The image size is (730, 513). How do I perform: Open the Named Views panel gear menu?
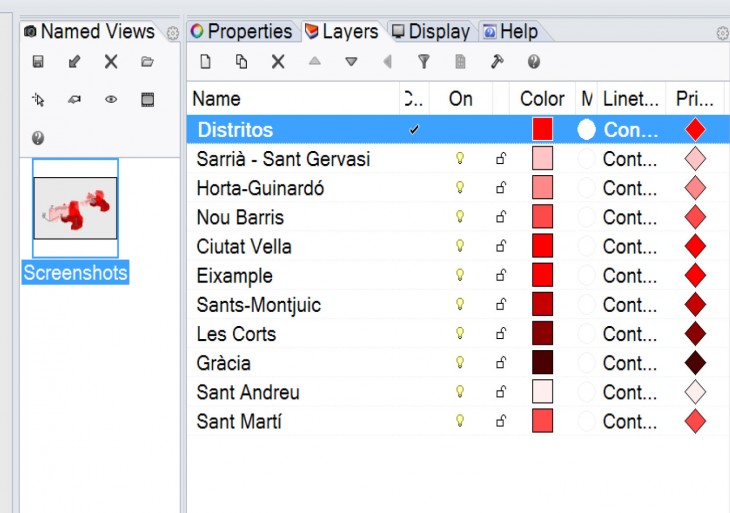[x=172, y=33]
